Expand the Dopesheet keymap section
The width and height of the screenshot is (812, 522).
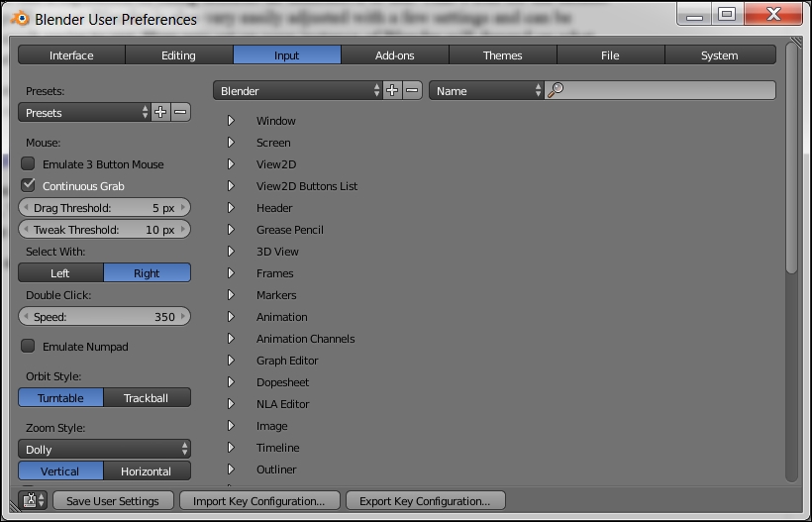tap(231, 381)
